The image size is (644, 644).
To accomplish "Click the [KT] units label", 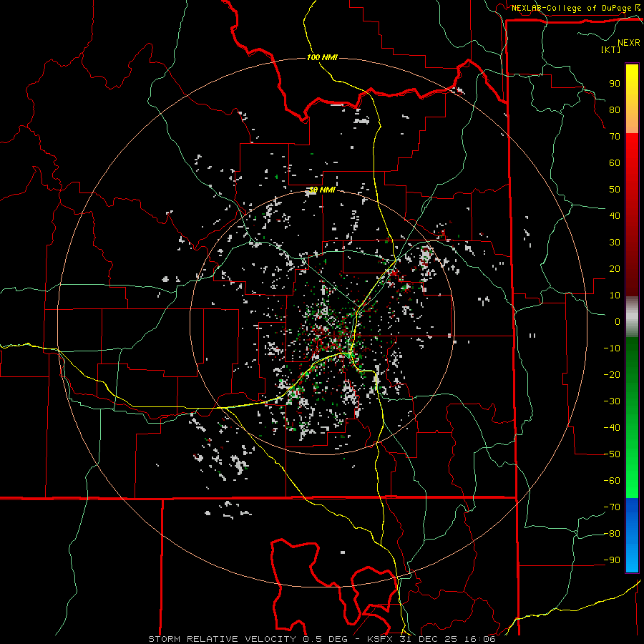I will [611, 49].
